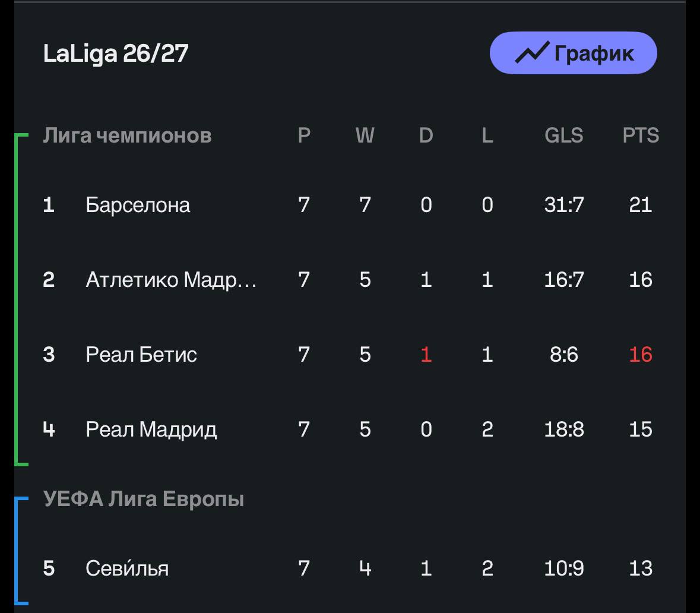Click the P played column header
The image size is (700, 613).
304,135
